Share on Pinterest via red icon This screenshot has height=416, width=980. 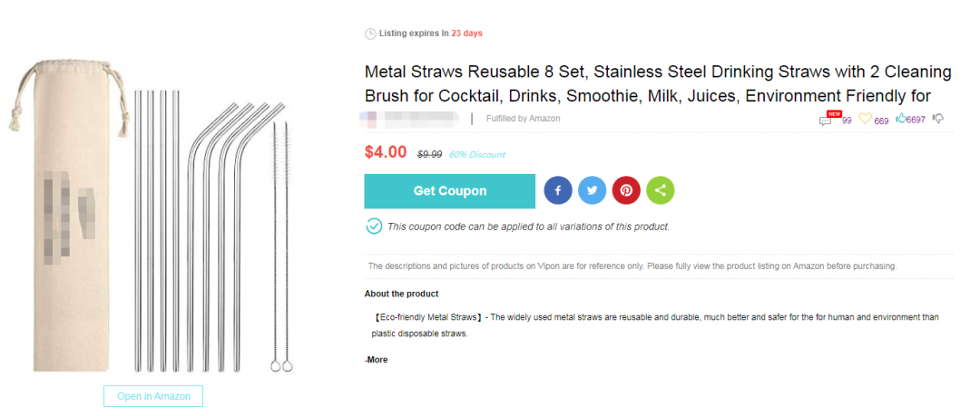626,190
